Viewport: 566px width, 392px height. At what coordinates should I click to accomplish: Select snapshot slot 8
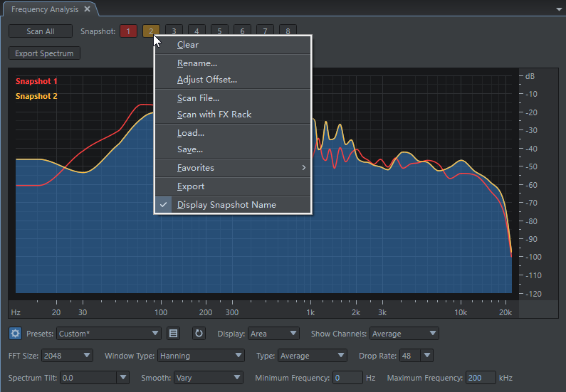288,30
